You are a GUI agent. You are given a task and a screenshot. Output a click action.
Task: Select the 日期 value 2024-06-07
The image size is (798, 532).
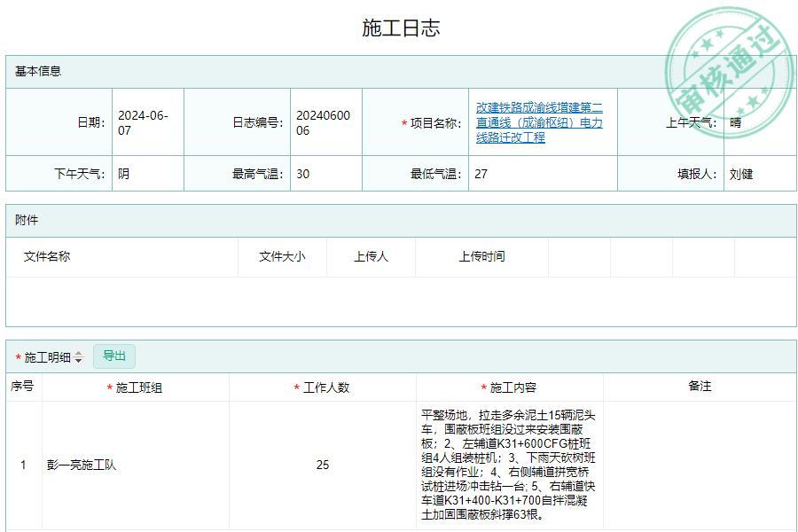[x=143, y=122]
